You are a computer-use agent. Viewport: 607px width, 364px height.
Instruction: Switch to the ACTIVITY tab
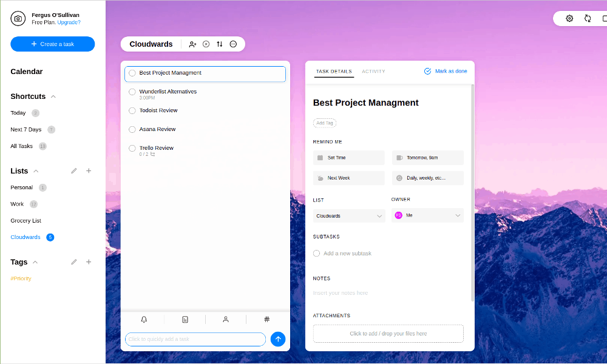pyautogui.click(x=373, y=71)
